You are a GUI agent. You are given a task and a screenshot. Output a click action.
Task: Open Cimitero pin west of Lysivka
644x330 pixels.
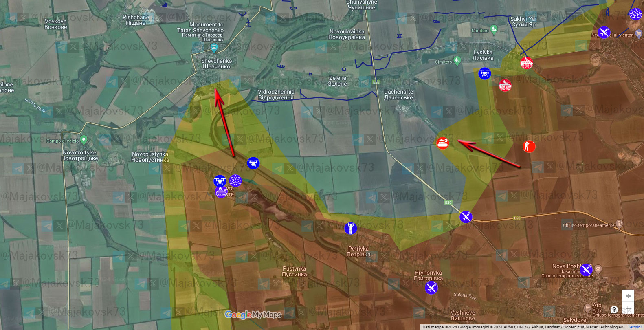(x=457, y=61)
